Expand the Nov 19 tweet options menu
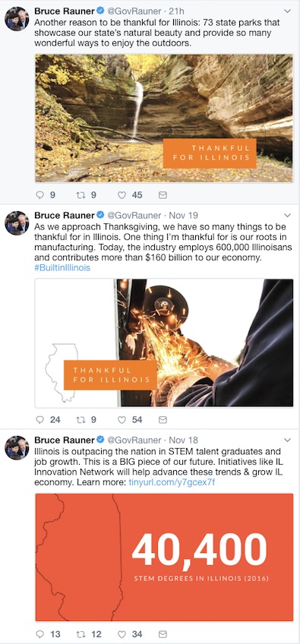 287,216
